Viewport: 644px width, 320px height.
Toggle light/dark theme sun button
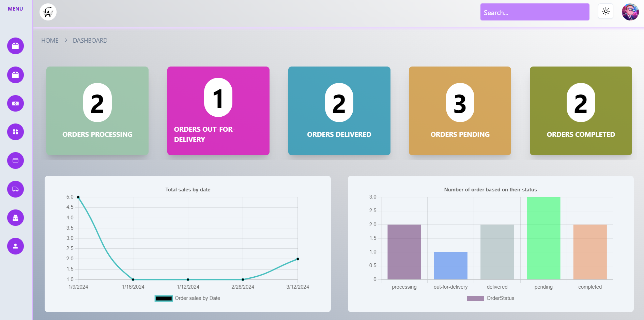point(606,11)
